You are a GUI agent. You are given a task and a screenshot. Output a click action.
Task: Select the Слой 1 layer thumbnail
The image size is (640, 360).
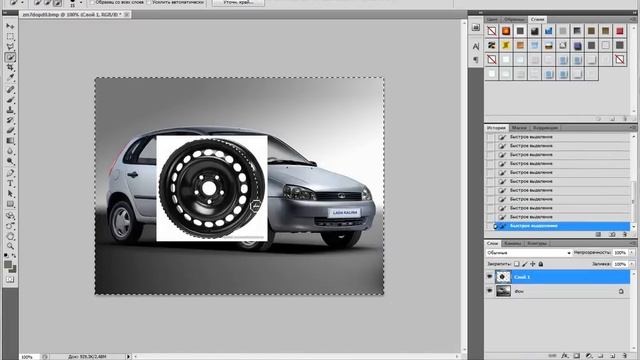(x=503, y=277)
